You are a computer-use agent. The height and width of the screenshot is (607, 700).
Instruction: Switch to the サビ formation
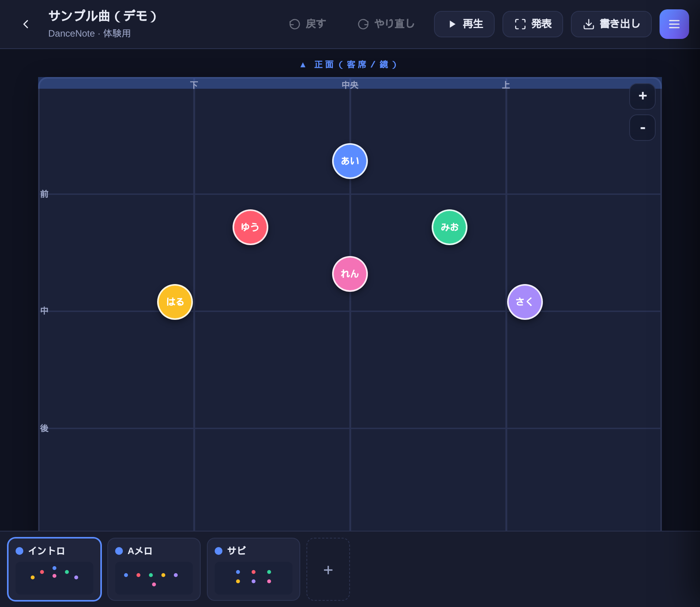pos(254,569)
